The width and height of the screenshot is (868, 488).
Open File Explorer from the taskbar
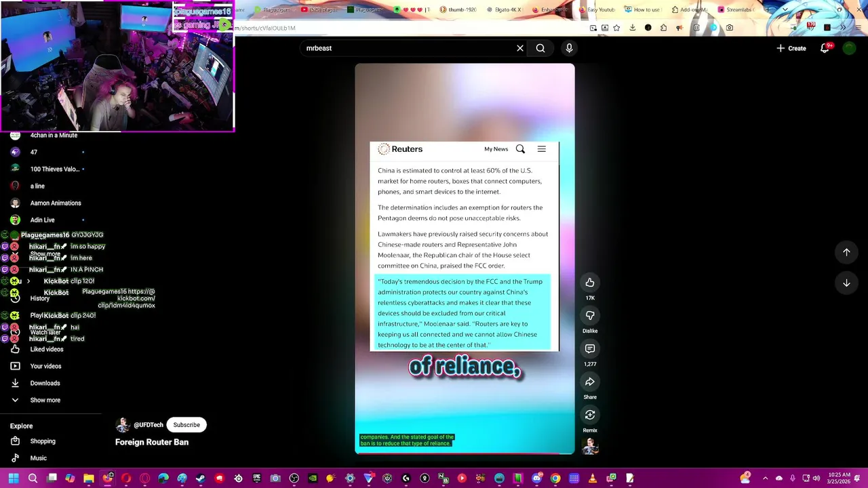pos(89,479)
